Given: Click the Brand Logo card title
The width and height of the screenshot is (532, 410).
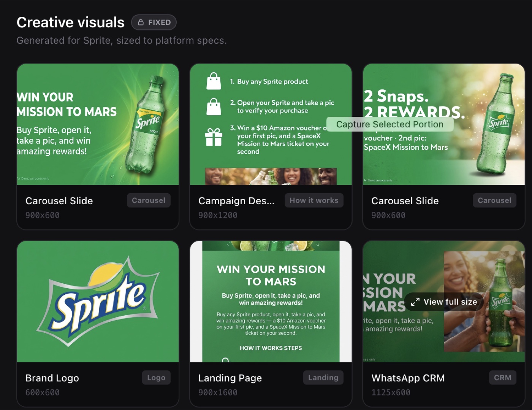Looking at the screenshot, I should coord(52,378).
